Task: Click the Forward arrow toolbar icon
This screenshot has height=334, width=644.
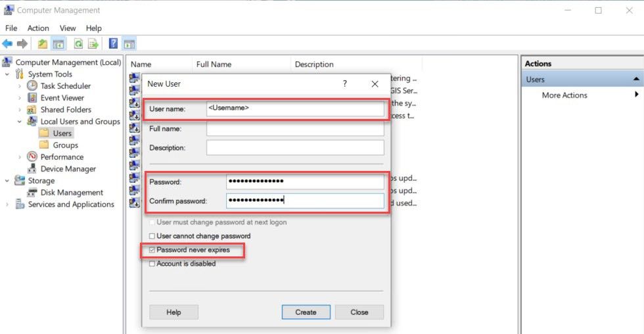Action: click(x=22, y=43)
